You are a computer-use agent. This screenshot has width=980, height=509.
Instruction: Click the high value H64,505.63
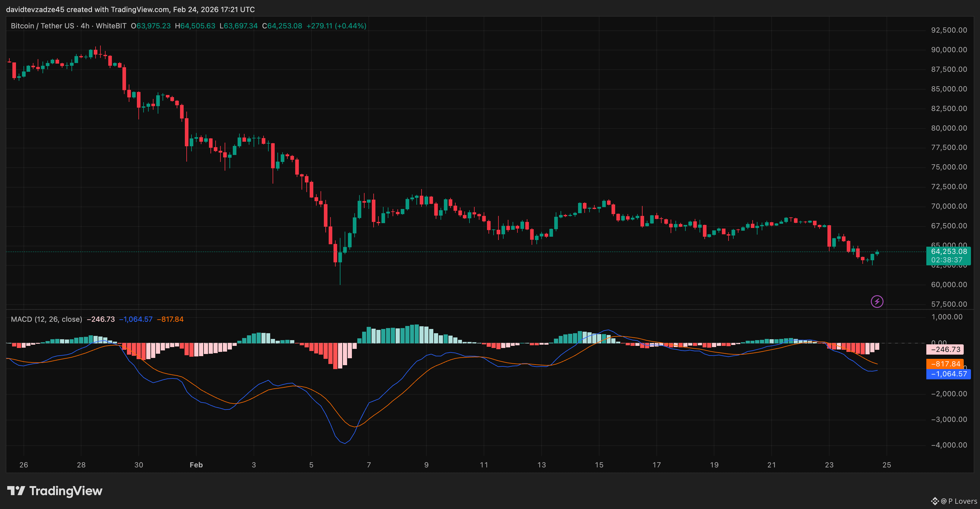pyautogui.click(x=195, y=26)
